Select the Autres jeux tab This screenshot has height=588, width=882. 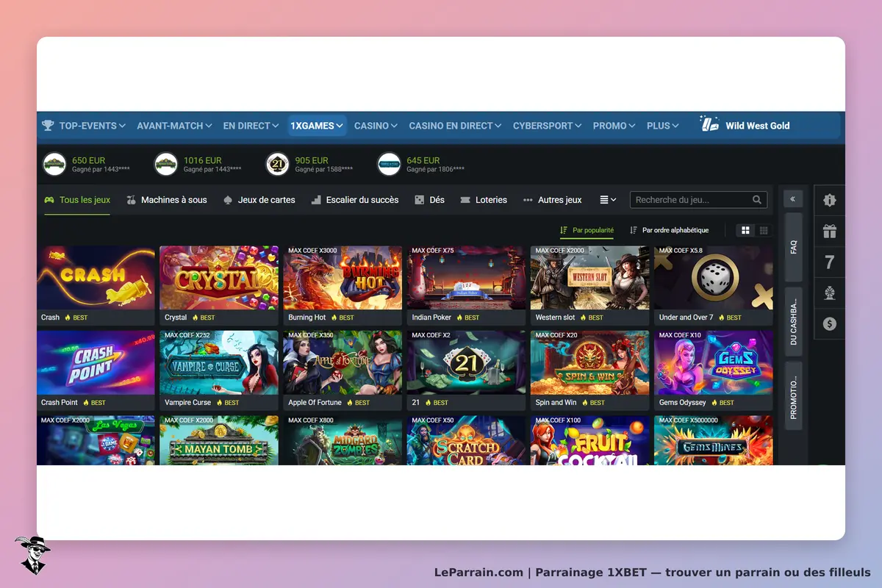553,200
